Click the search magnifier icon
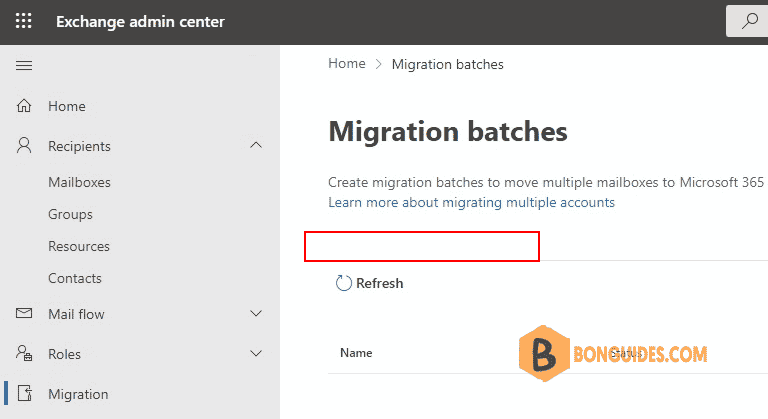This screenshot has width=768, height=419. click(x=749, y=21)
